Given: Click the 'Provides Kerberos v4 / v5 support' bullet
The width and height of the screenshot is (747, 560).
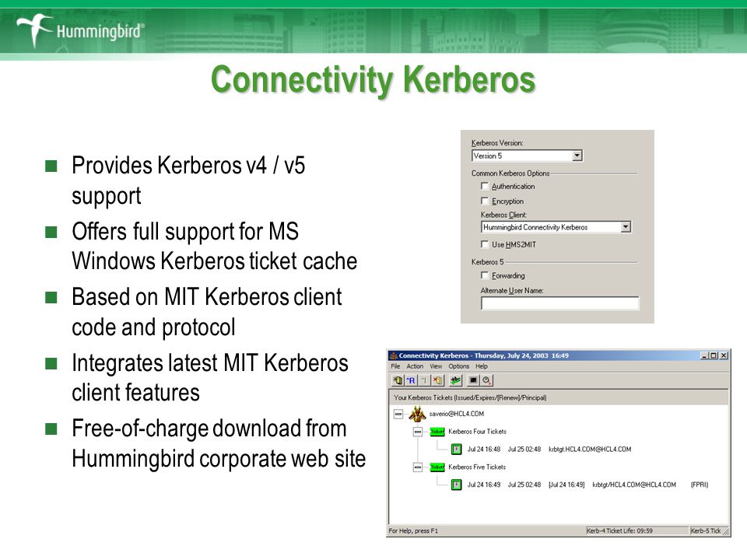Looking at the screenshot, I should 188,181.
